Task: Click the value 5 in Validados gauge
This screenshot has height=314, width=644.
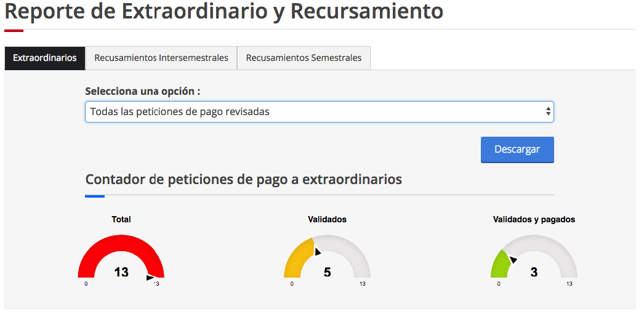Action: coord(327,272)
